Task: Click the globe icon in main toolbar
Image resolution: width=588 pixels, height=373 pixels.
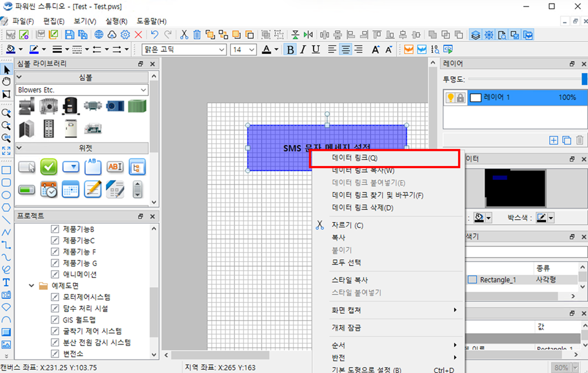Action: [x=99, y=35]
